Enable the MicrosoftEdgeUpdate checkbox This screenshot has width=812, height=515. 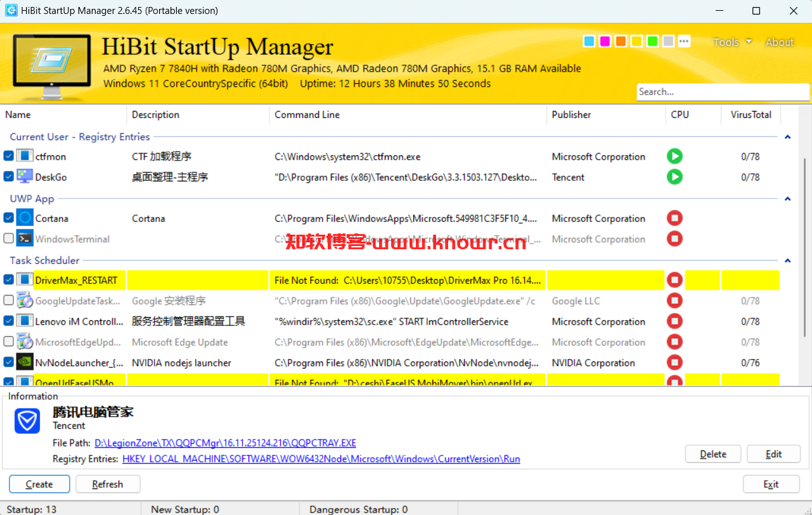click(x=8, y=342)
